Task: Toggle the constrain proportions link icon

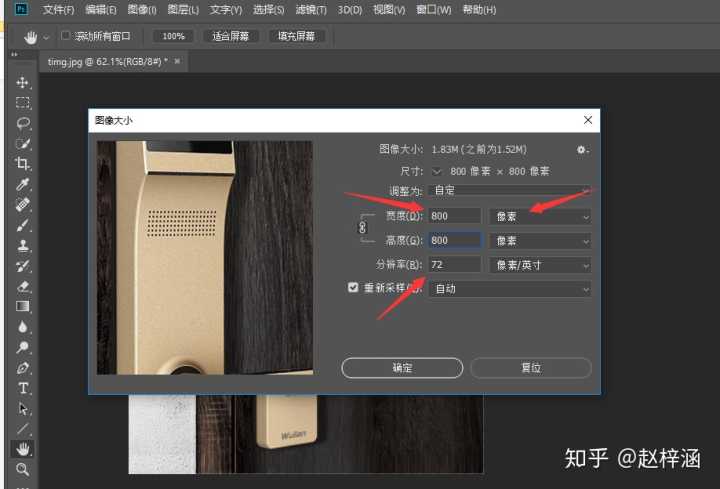Action: tap(363, 228)
